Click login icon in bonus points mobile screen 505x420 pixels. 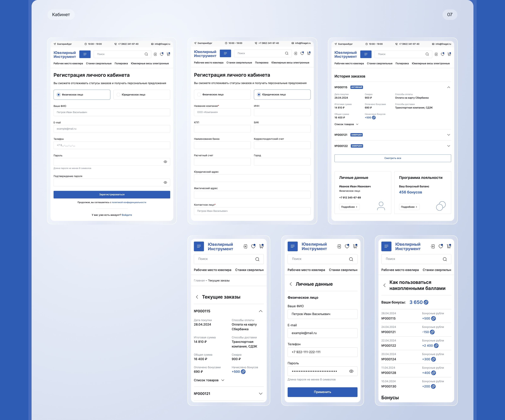click(x=433, y=246)
